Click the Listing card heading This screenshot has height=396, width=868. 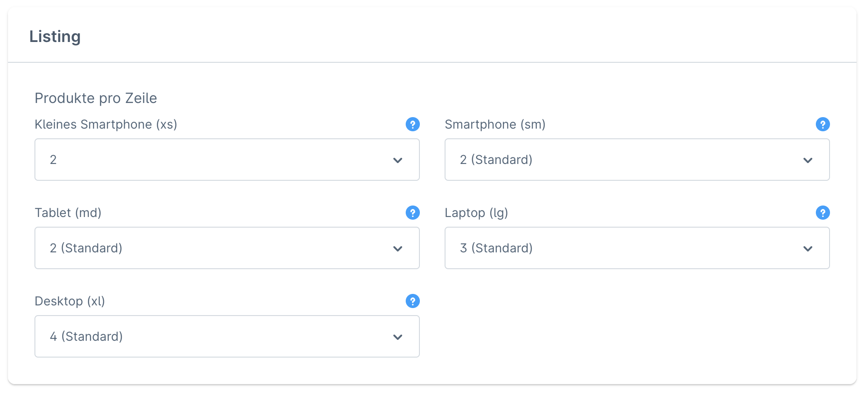point(55,36)
